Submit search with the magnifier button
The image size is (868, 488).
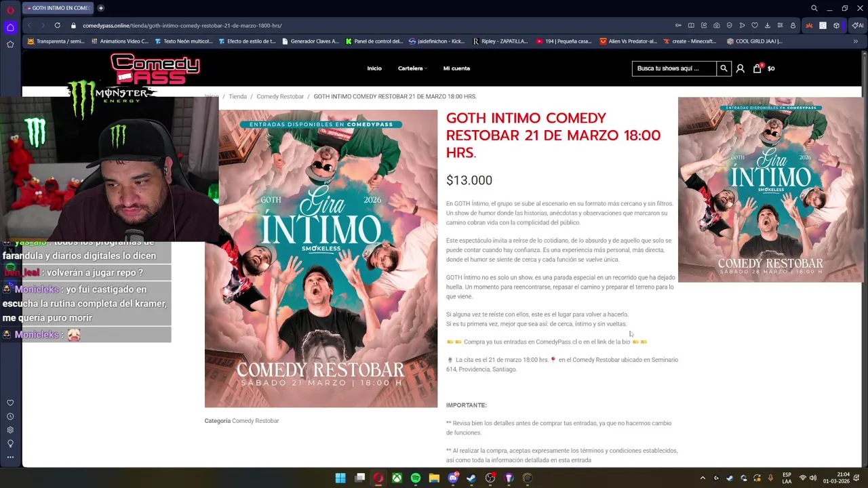[724, 68]
